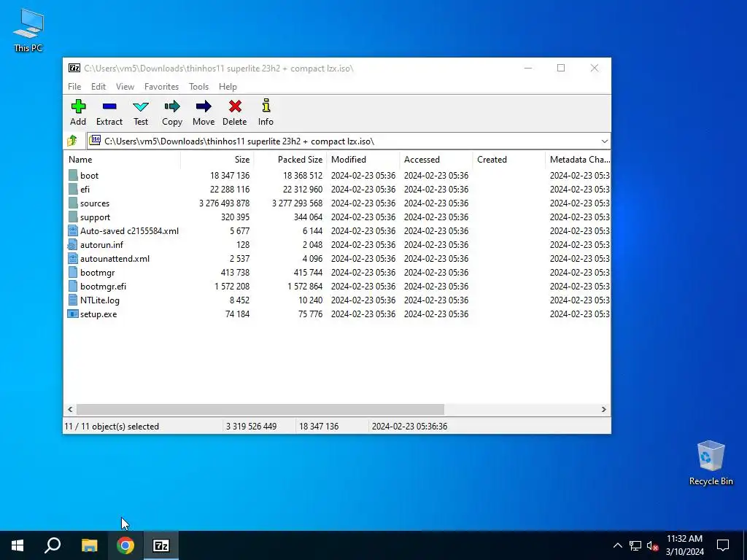Image resolution: width=747 pixels, height=560 pixels.
Task: Click the sources size 3 276 493 878
Action: point(224,203)
